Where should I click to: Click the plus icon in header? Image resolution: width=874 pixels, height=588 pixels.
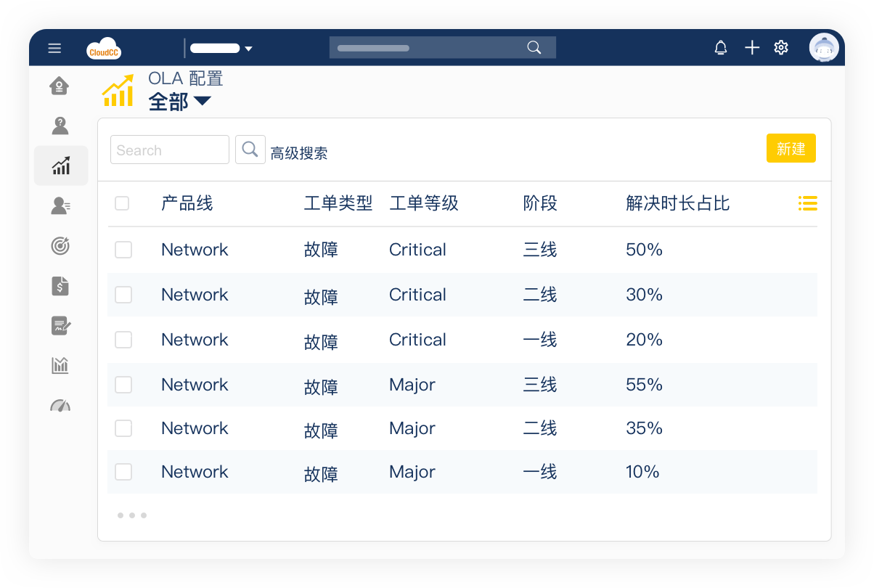click(x=752, y=48)
